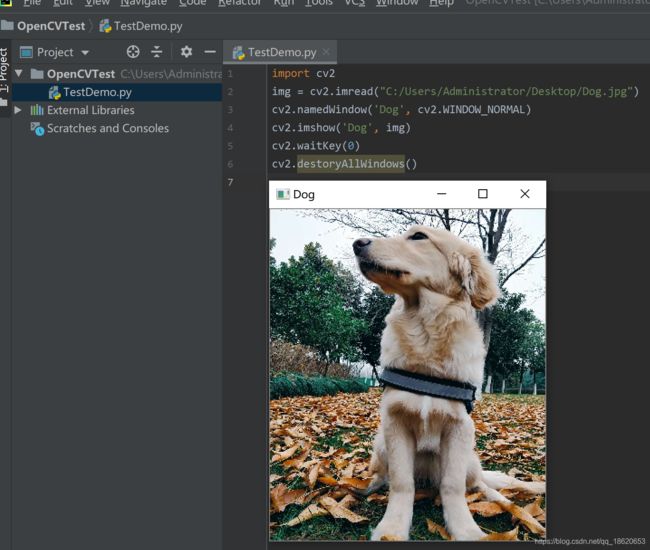Screen dimensions: 650x550
Task: Click the cv2.imshow code line
Action: pyautogui.click(x=341, y=128)
